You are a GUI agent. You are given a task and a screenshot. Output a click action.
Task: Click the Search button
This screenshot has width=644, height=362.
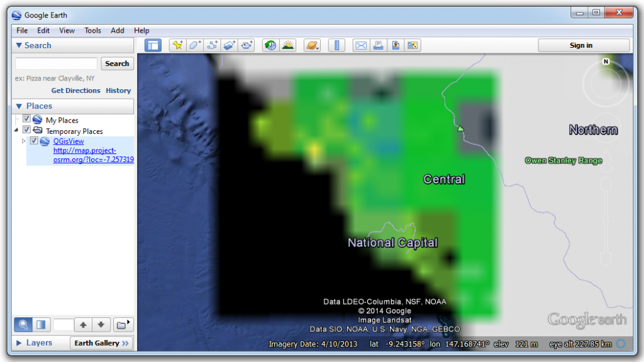[x=117, y=63]
